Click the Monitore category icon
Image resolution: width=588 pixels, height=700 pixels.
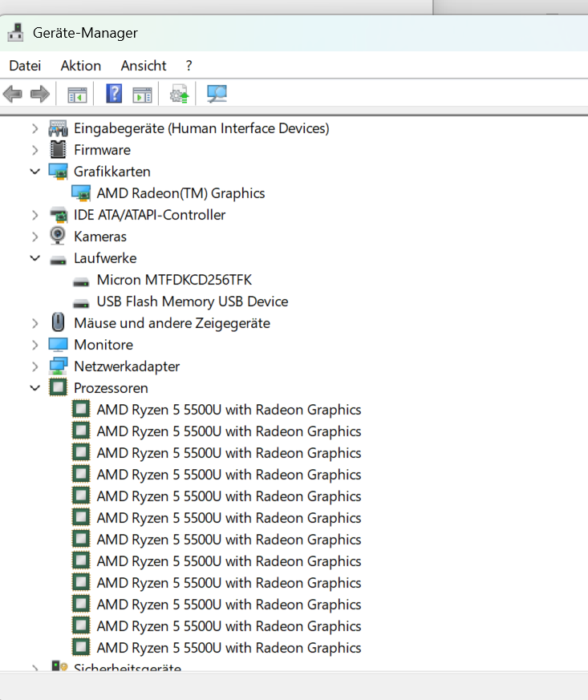click(58, 345)
